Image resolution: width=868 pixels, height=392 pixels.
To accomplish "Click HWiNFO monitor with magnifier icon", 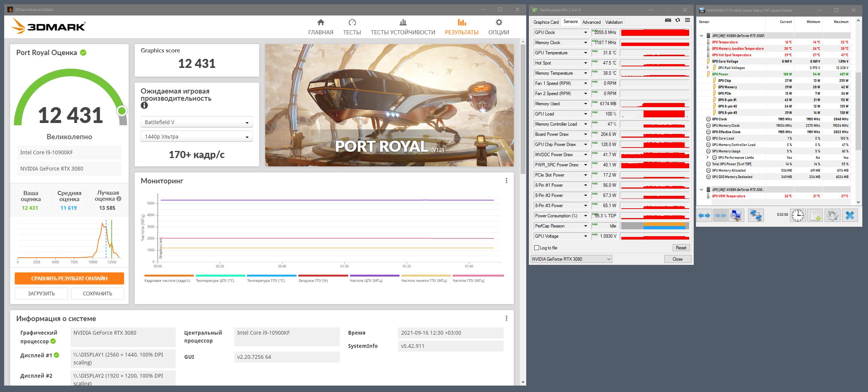I will (736, 215).
